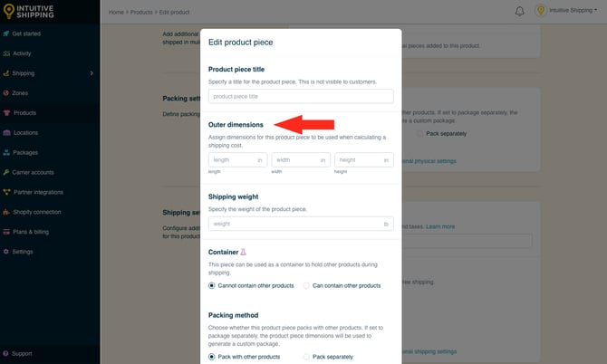Expand the Shipping sidebar submenu chevron
607x364 pixels.
click(92, 73)
